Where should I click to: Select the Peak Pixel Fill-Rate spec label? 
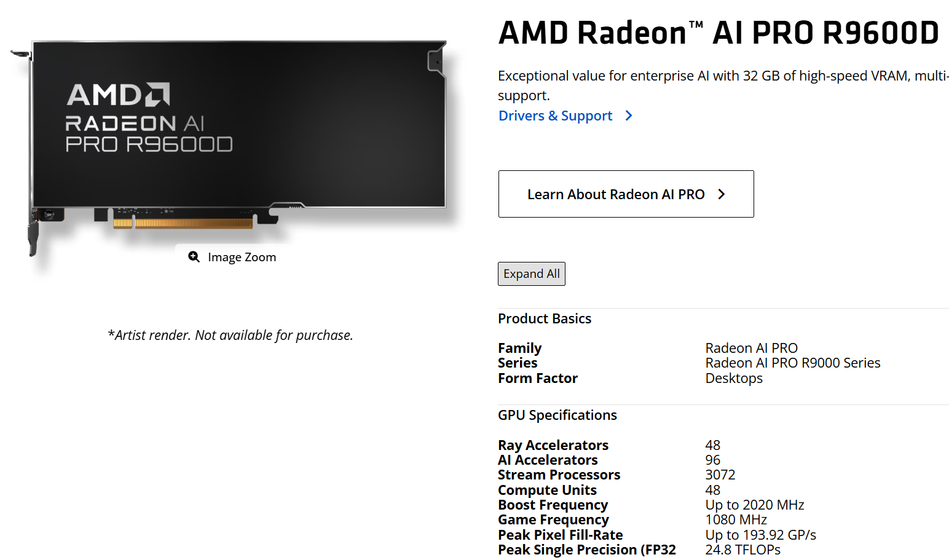click(560, 535)
